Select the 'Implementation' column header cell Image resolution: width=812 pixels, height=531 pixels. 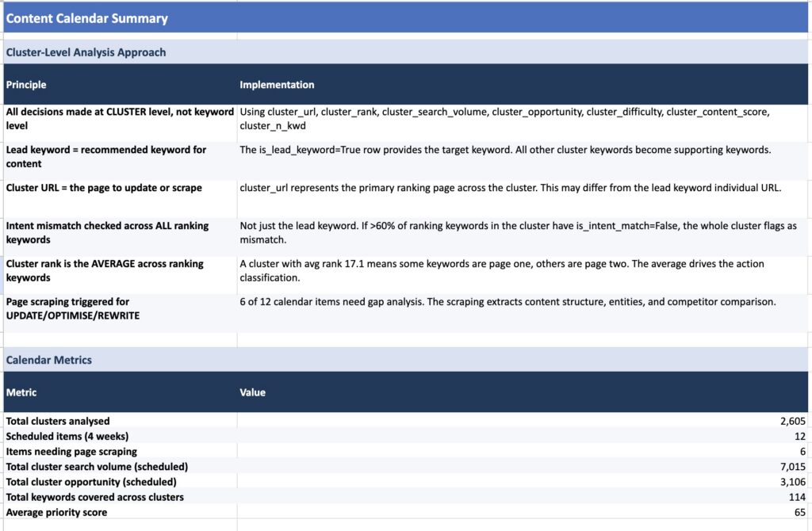523,84
